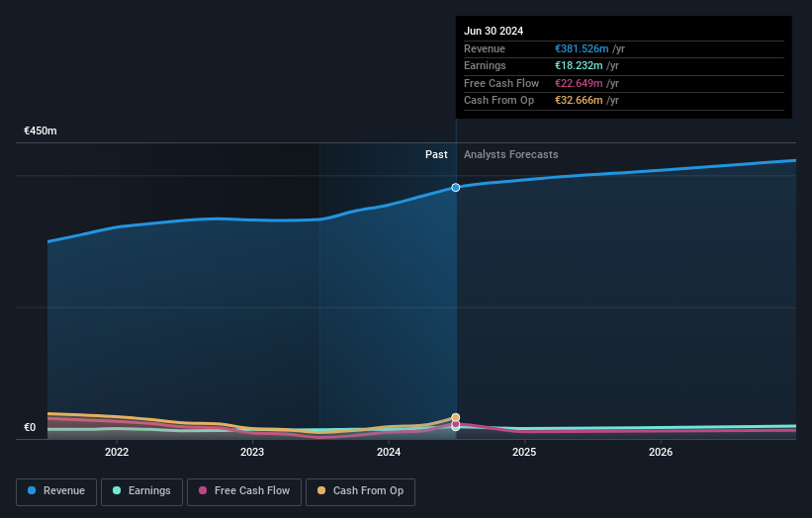Click the Free Cash Flow pink data point
This screenshot has height=518, width=812.
click(455, 424)
